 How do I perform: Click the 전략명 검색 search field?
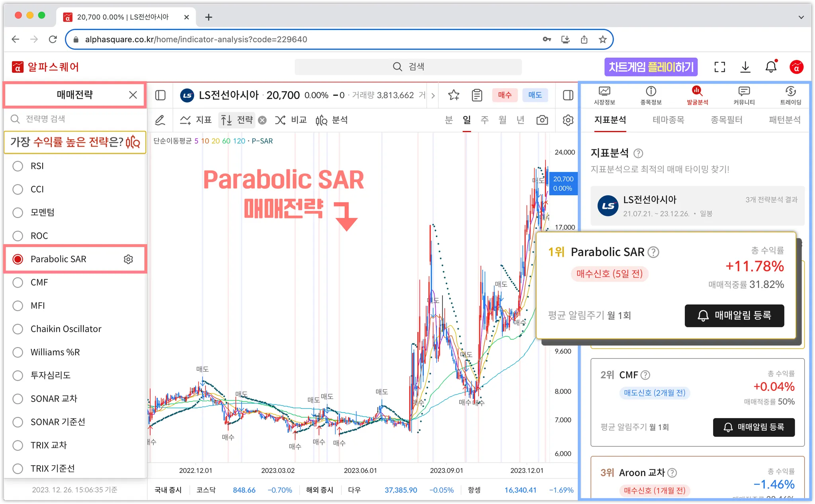point(76,119)
